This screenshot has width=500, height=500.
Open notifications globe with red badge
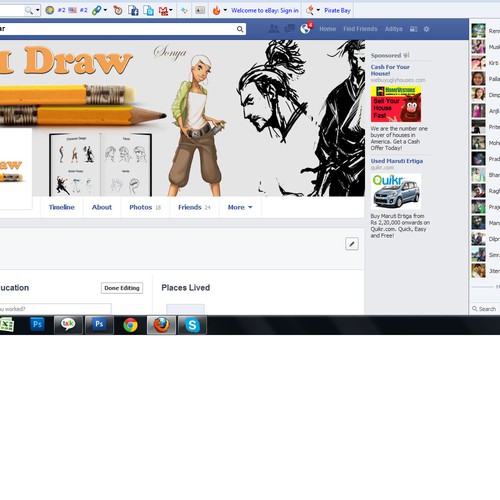tap(305, 29)
